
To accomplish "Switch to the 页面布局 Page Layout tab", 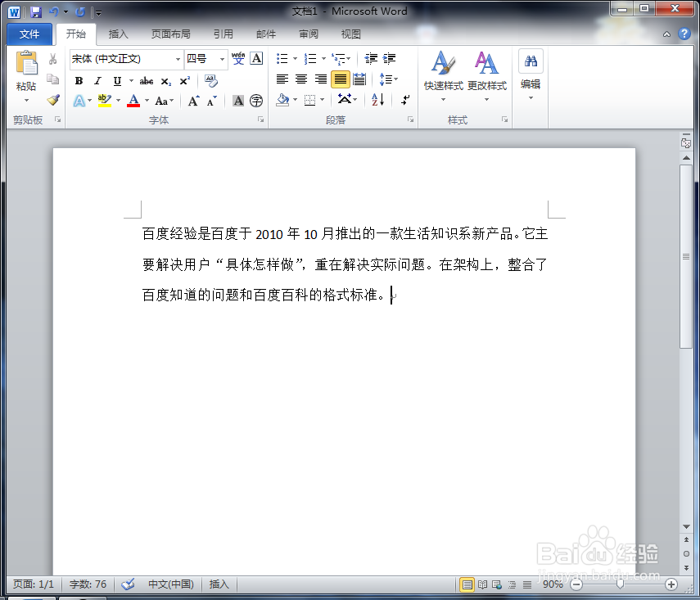I will tap(170, 34).
